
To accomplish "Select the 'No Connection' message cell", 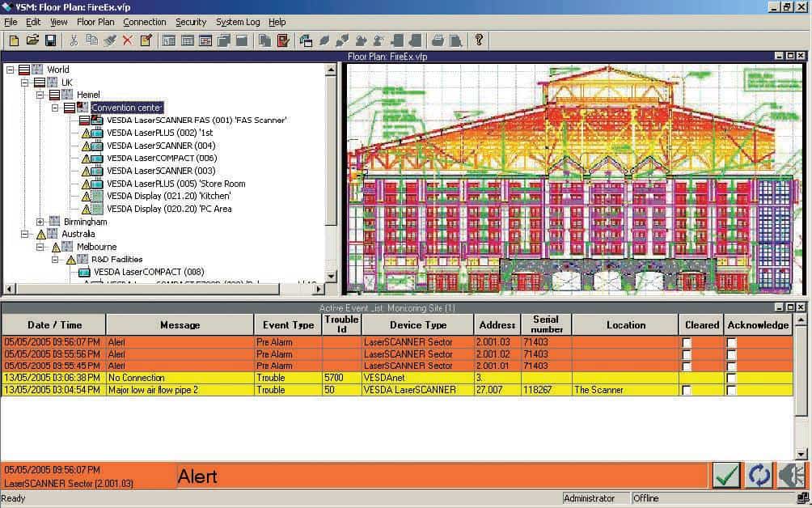I will [x=180, y=378].
